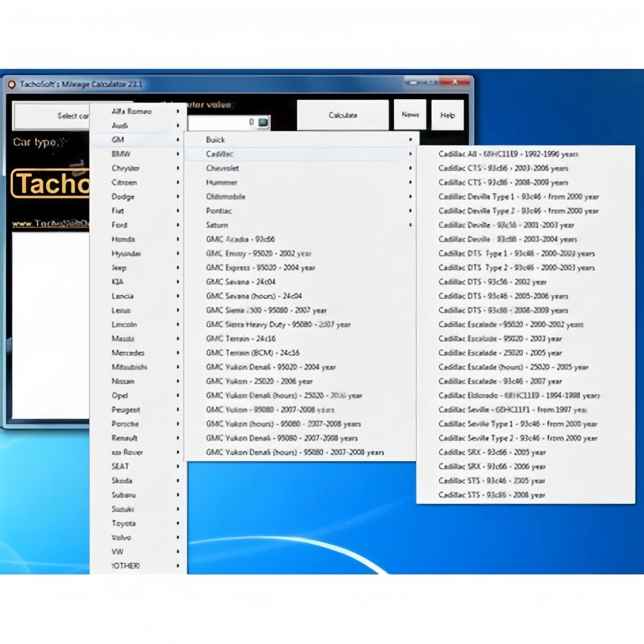
Task: Open the Porsche menu entry
Action: 138,424
